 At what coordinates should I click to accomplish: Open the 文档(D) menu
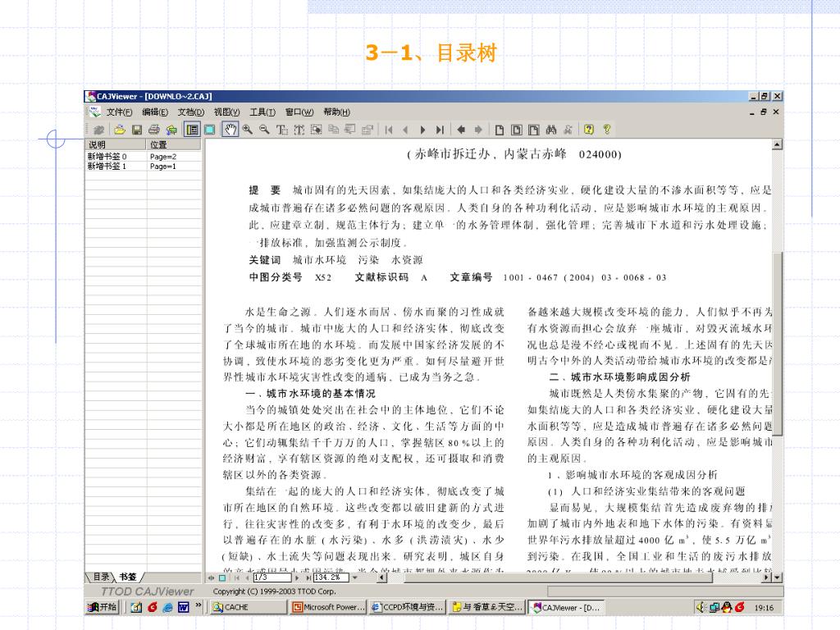point(190,112)
